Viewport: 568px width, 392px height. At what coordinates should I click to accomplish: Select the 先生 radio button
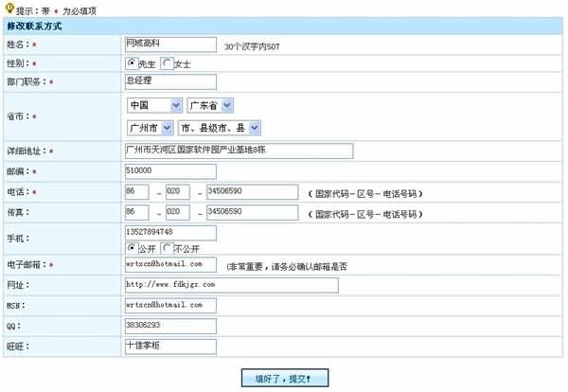(x=132, y=63)
